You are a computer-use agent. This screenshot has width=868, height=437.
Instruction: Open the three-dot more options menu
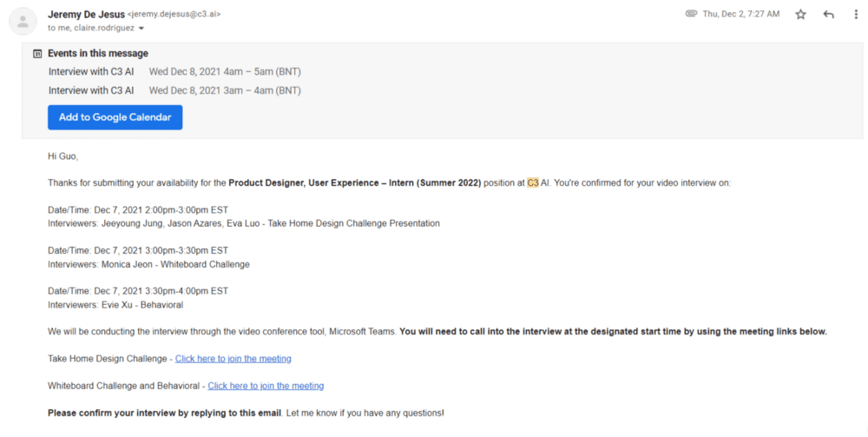click(856, 15)
